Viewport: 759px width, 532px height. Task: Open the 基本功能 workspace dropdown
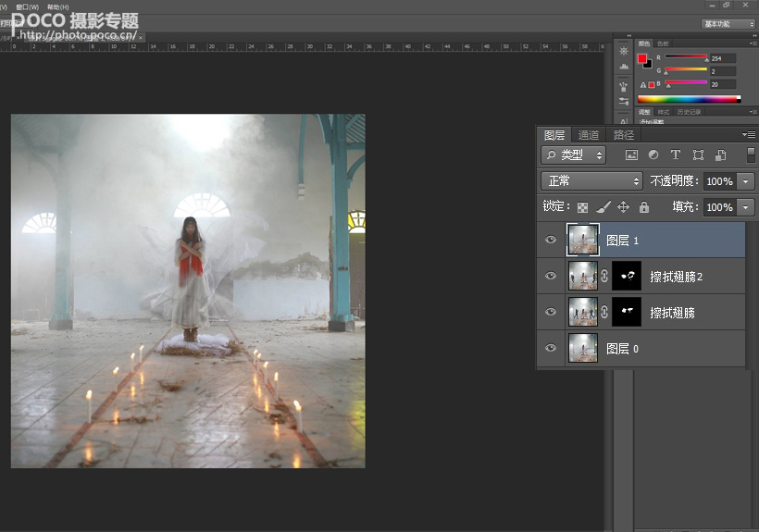pos(728,24)
